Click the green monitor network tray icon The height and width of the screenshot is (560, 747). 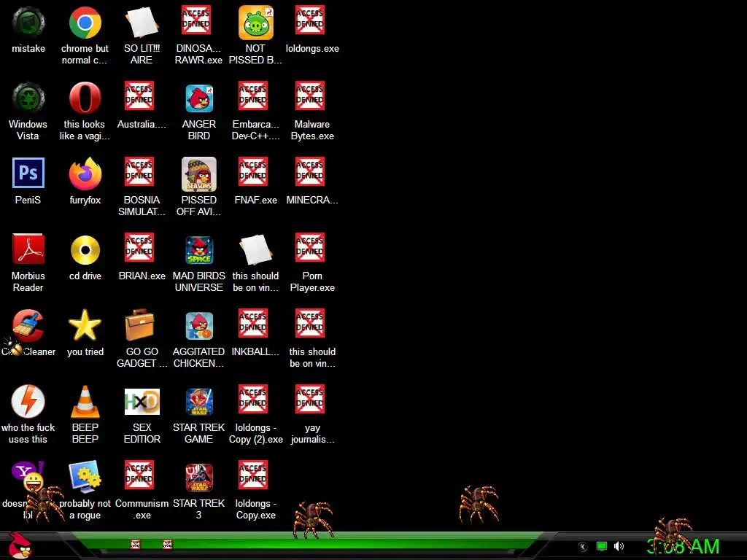602,546
